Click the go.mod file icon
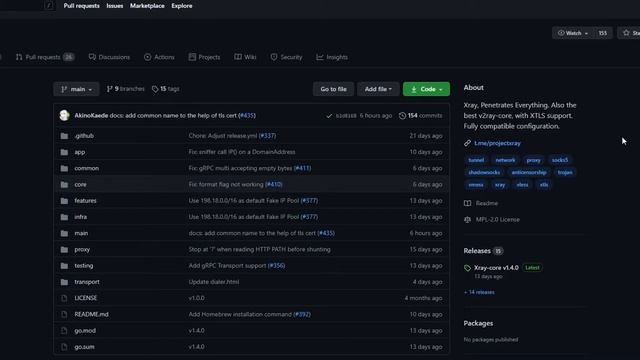 [x=64, y=331]
